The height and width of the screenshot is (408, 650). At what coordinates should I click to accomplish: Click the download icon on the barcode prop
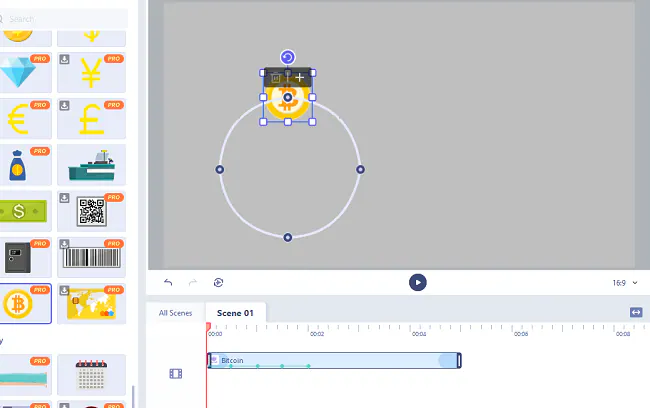click(64, 244)
